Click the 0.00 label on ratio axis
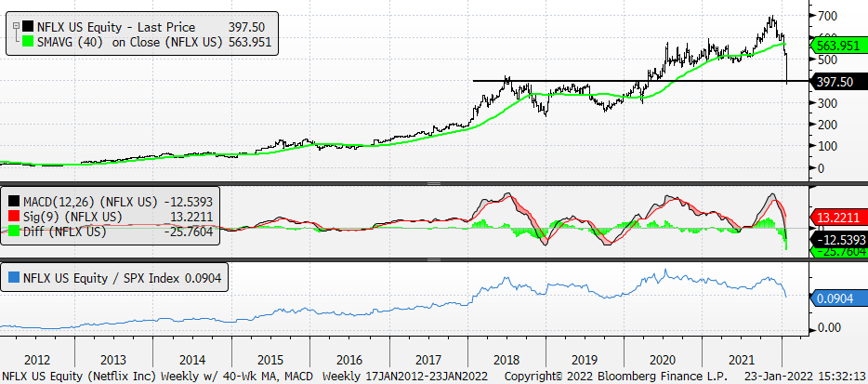The image size is (868, 384). [829, 328]
